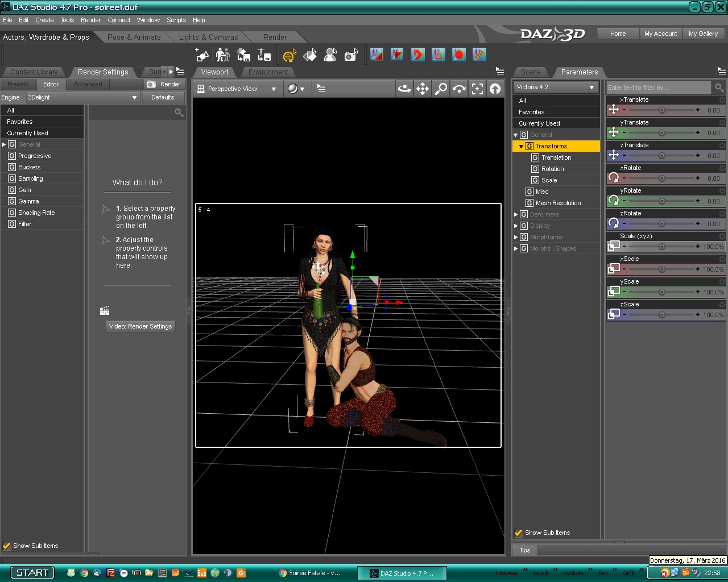
Task: Switch to the Scene tab
Action: 531,72
